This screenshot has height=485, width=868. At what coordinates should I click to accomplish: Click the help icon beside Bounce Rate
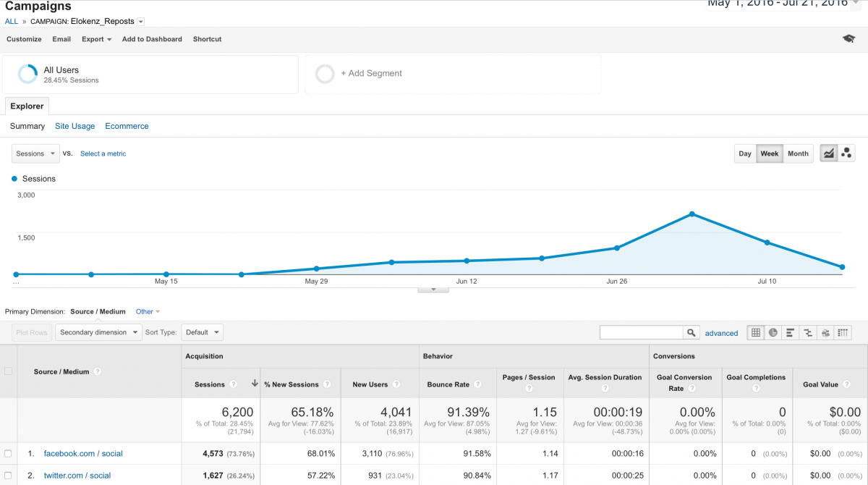point(477,384)
